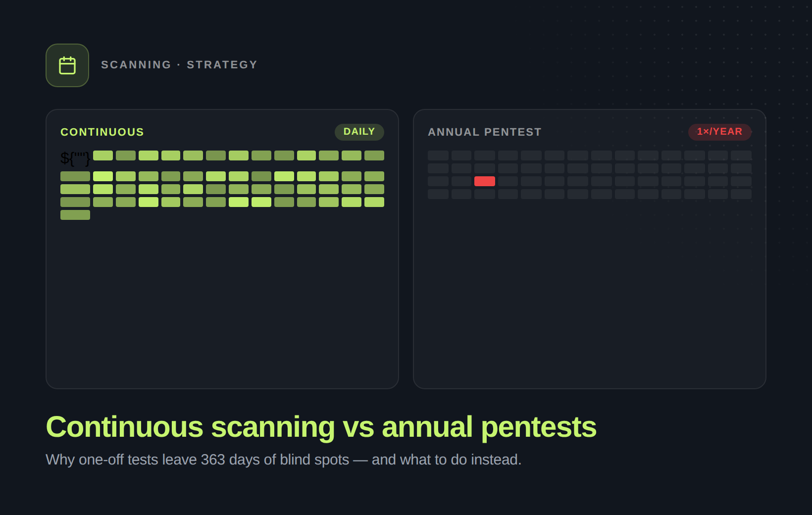Viewport: 812px width, 515px height.
Task: Click the ${""} template placeholder in the grid
Action: tap(74, 158)
